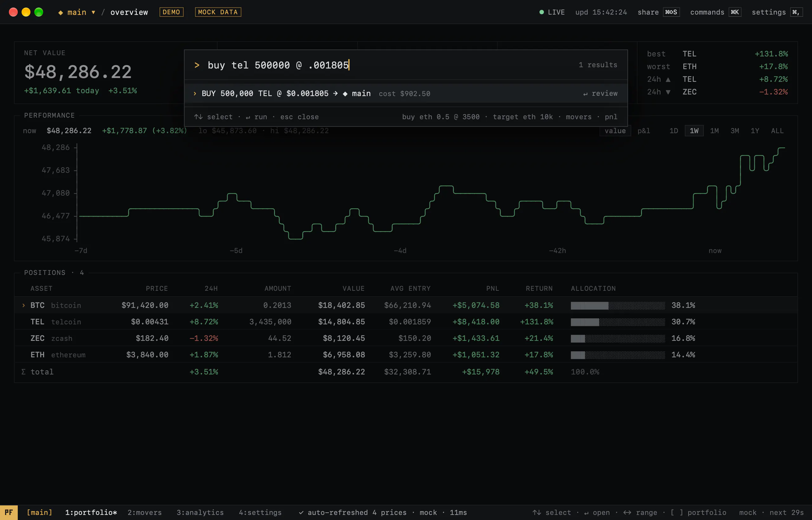Screen dimensions: 812x520
Task: Run the BUY 500,000 TEL result
Action: 405,94
